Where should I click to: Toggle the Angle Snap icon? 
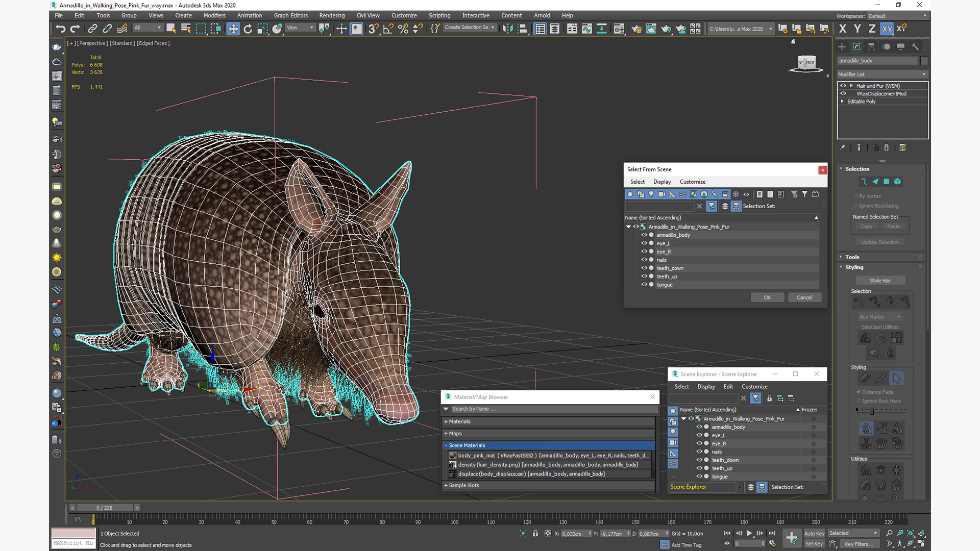click(x=388, y=29)
